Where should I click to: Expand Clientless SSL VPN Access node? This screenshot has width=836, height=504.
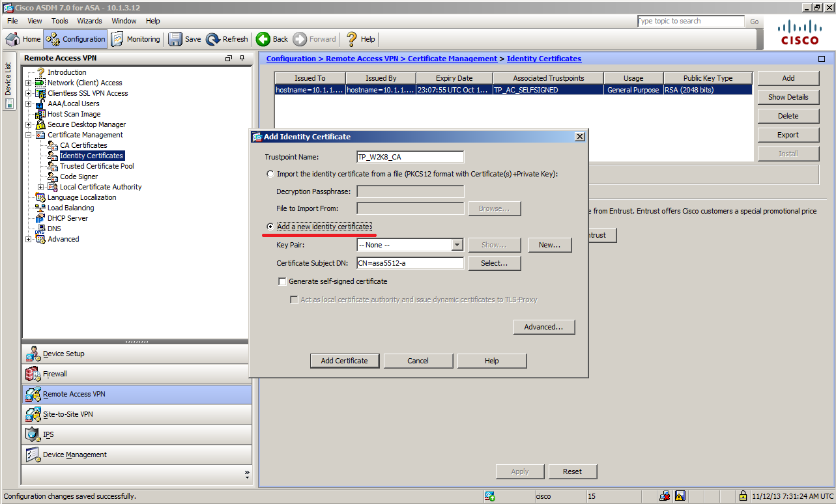(x=28, y=93)
